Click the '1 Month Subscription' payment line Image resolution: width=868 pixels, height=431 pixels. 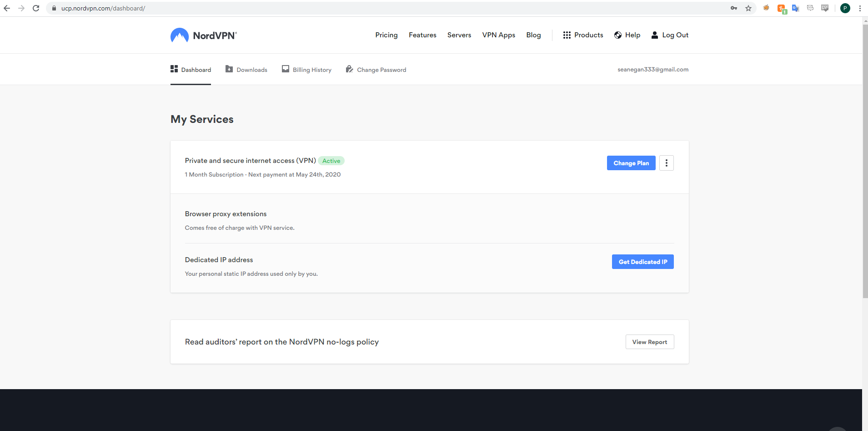[263, 174]
